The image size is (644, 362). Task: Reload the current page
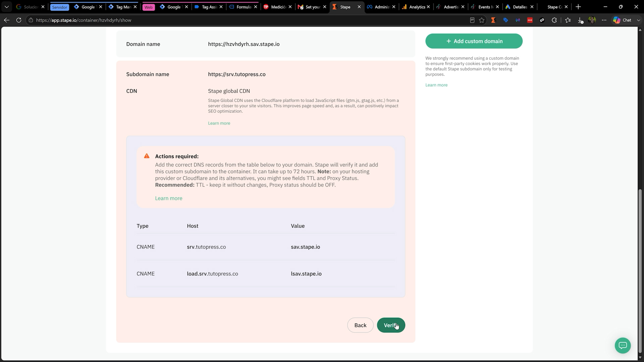click(19, 20)
